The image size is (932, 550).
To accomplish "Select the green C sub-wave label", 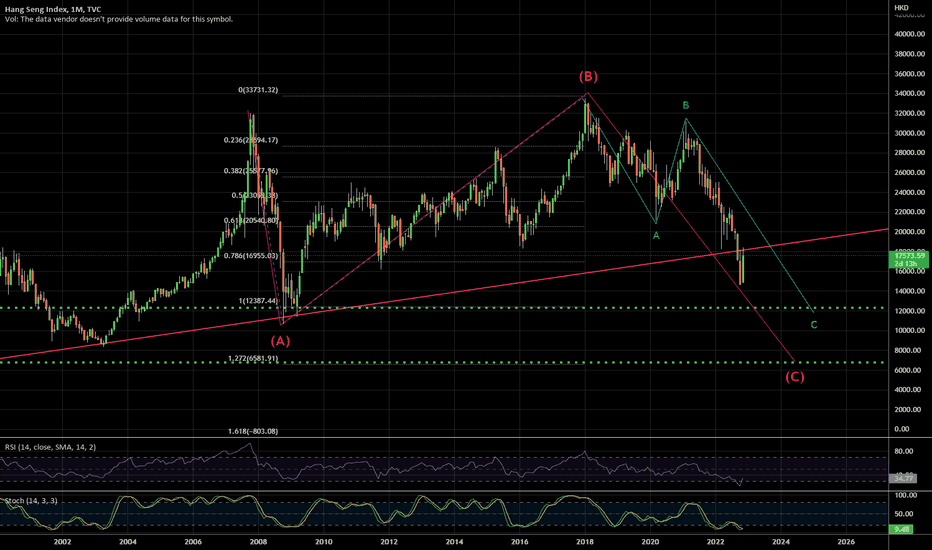I will [814, 325].
